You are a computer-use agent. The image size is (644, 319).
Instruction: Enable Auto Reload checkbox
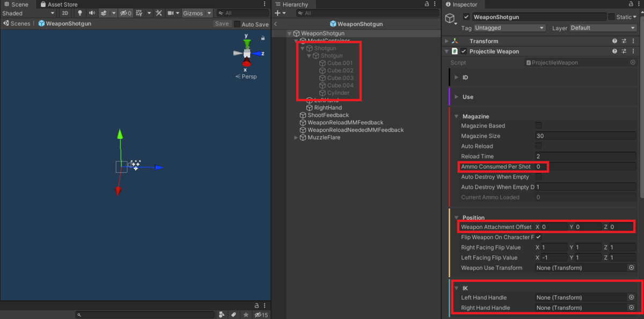pos(538,146)
